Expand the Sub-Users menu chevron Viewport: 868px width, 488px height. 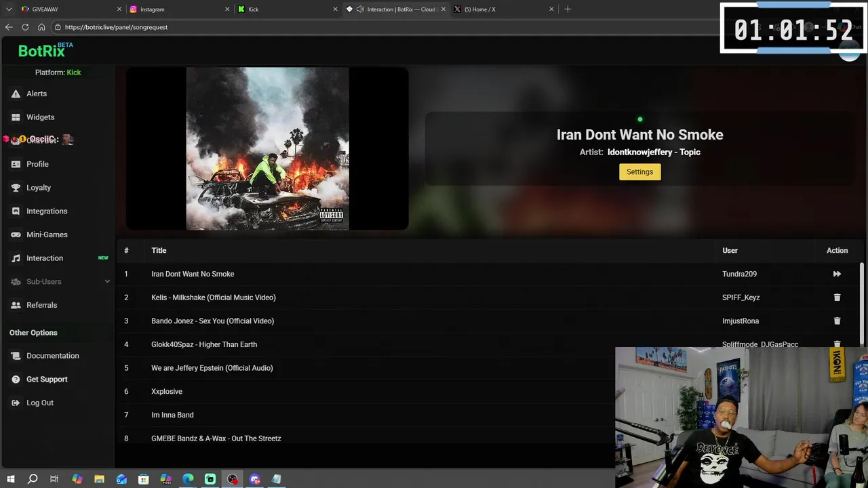[107, 281]
